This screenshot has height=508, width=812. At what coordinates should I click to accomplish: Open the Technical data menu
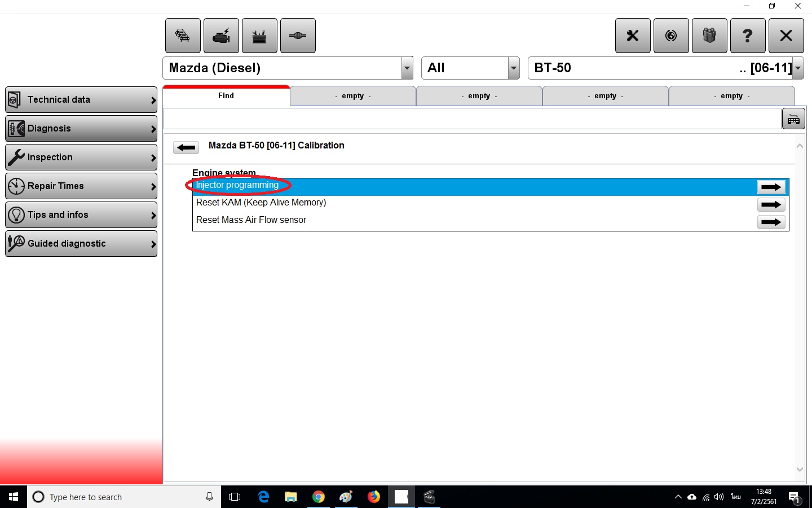[x=81, y=100]
